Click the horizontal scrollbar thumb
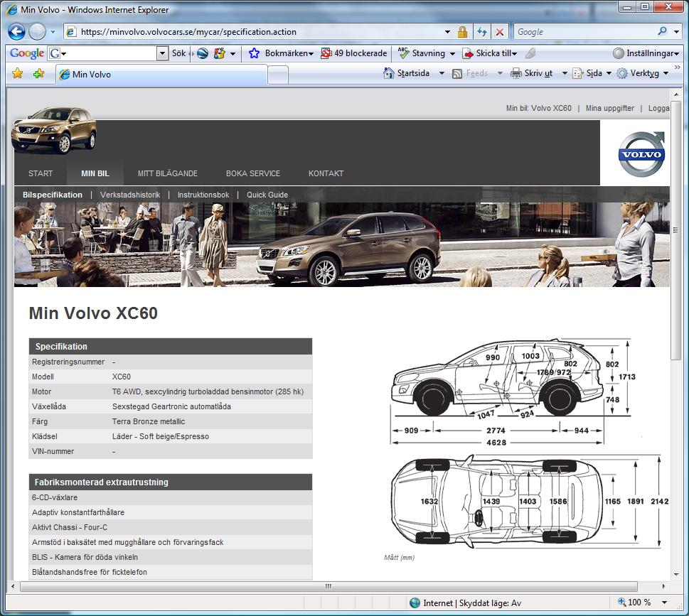Image resolution: width=689 pixels, height=616 pixels. tap(329, 586)
